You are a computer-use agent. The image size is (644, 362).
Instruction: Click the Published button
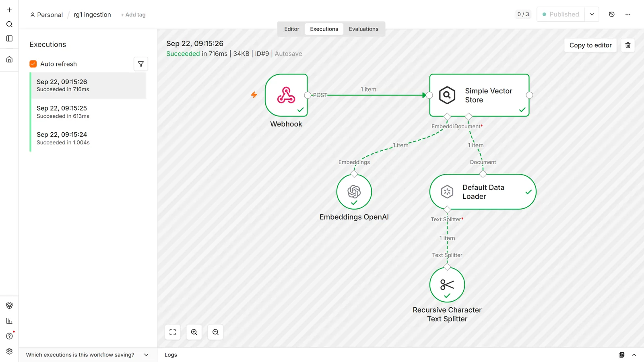561,14
